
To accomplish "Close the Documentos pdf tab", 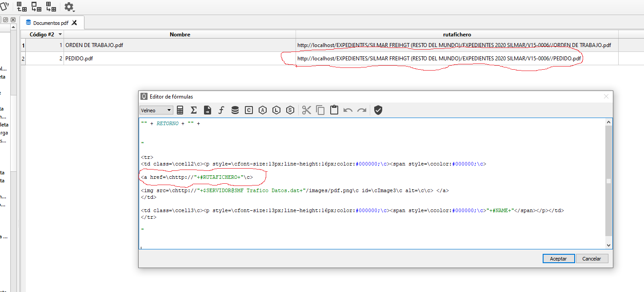I will click(75, 23).
